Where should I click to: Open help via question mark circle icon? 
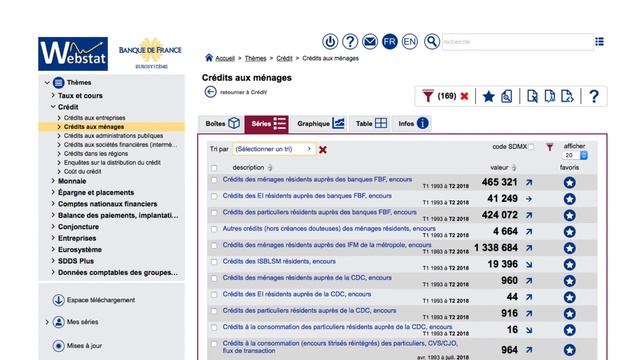click(x=350, y=42)
